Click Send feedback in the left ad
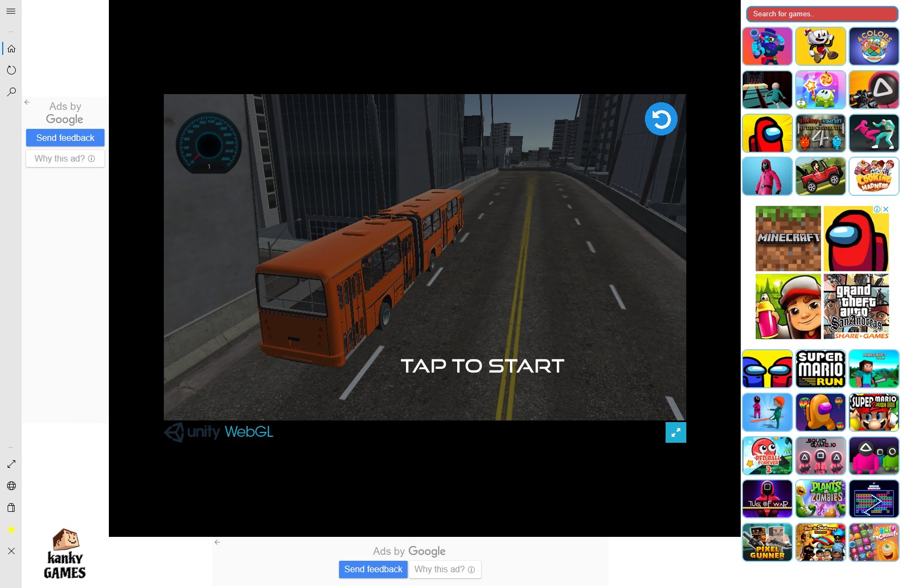The height and width of the screenshot is (588, 904). pyautogui.click(x=65, y=138)
